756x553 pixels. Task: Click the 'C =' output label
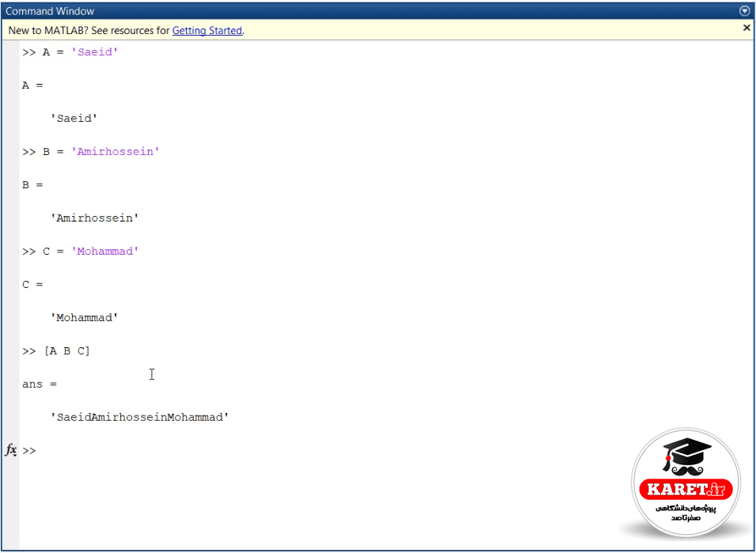click(x=32, y=285)
